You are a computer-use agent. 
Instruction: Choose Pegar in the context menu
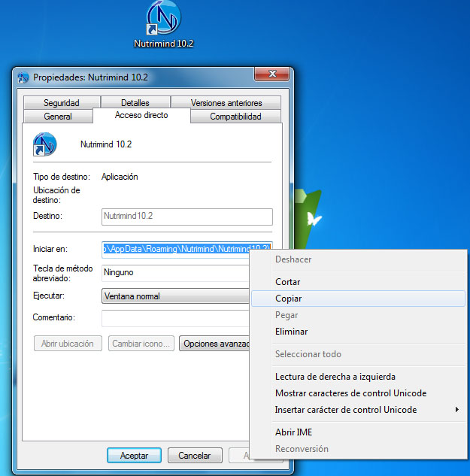(358, 315)
